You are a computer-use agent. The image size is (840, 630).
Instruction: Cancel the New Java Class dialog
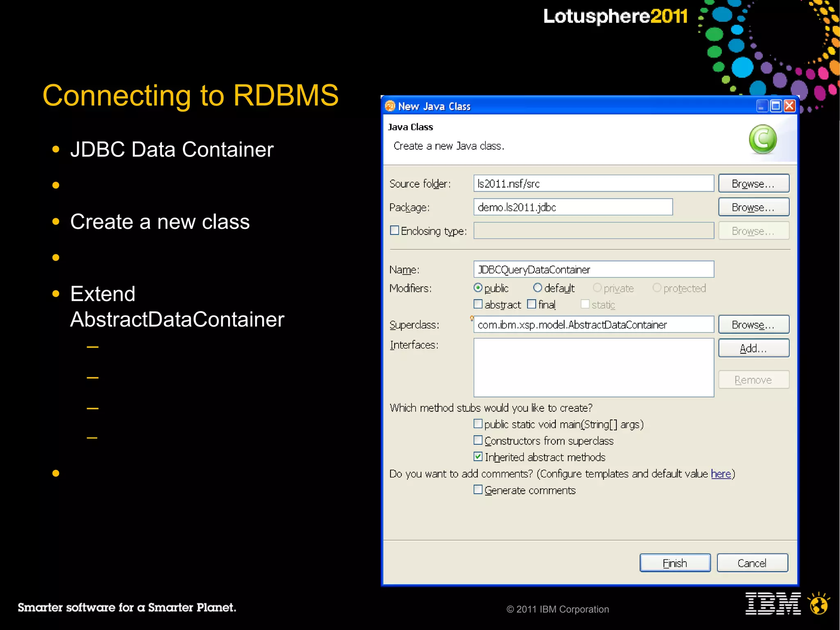[752, 563]
